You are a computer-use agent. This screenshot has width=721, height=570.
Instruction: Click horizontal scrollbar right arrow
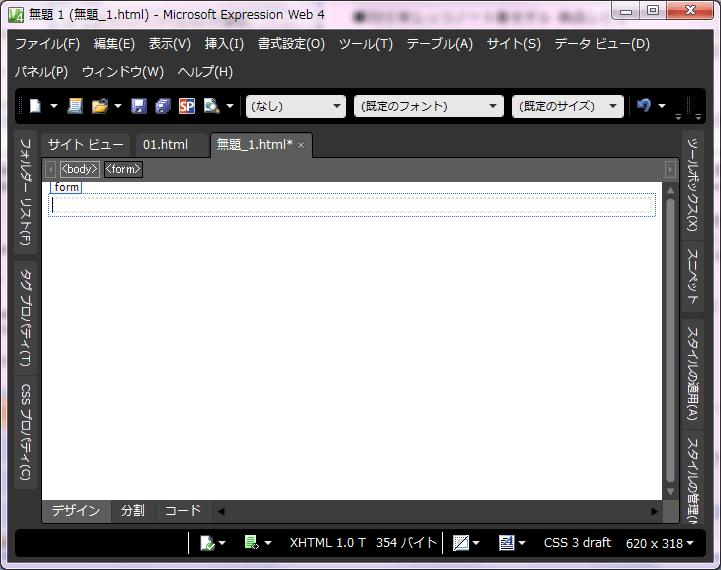pyautogui.click(x=655, y=511)
